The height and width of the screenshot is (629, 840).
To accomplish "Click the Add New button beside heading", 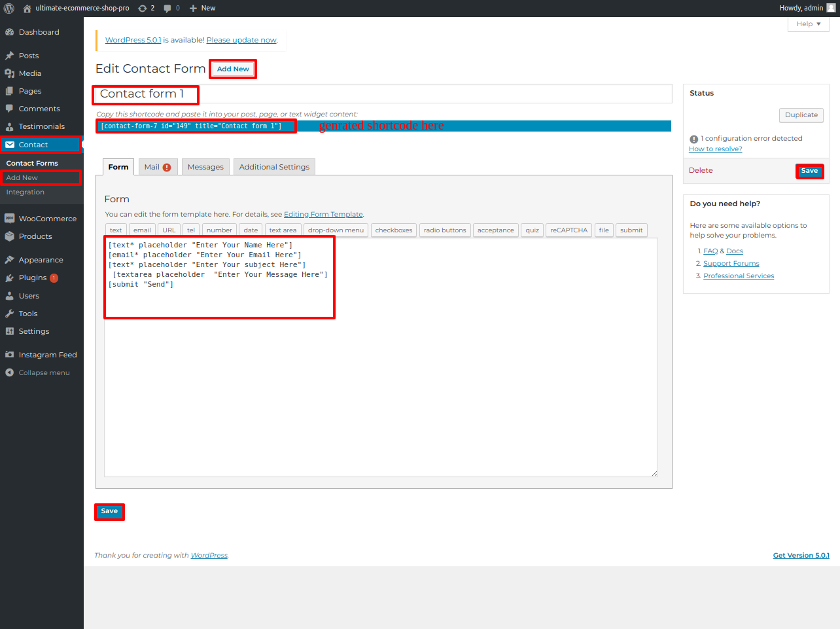I will click(x=233, y=69).
